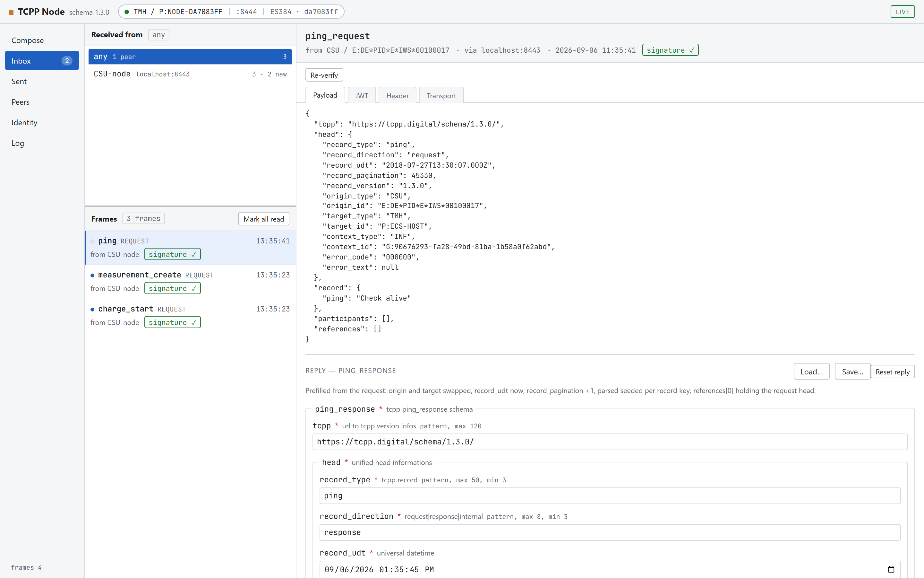This screenshot has height=578, width=924.
Task: Open the Inbox section
Action: point(42,60)
